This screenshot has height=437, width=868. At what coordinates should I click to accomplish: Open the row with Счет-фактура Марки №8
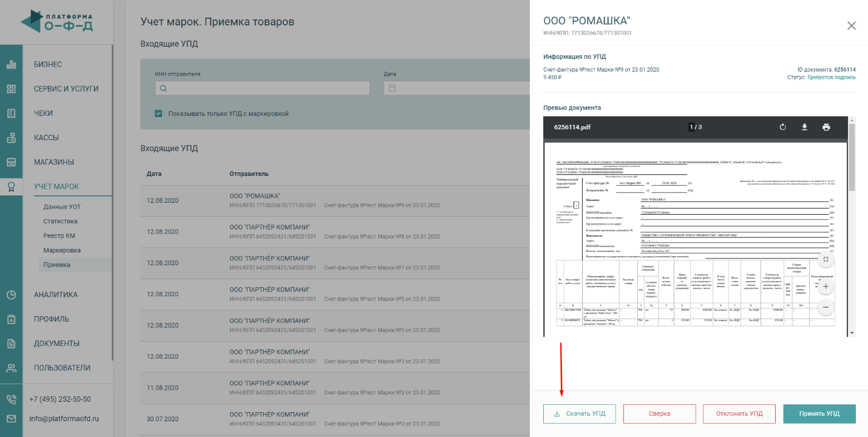click(x=334, y=231)
